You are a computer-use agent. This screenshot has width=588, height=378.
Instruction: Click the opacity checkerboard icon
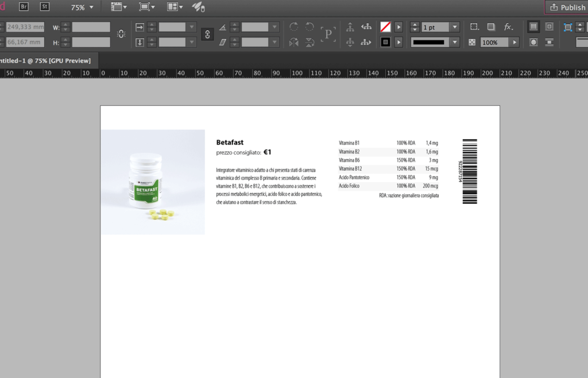point(472,43)
